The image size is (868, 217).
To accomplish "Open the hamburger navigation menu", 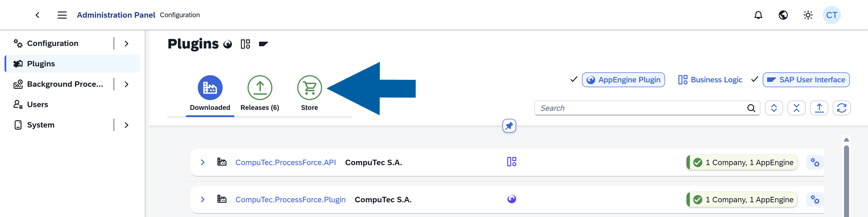I will tap(62, 15).
